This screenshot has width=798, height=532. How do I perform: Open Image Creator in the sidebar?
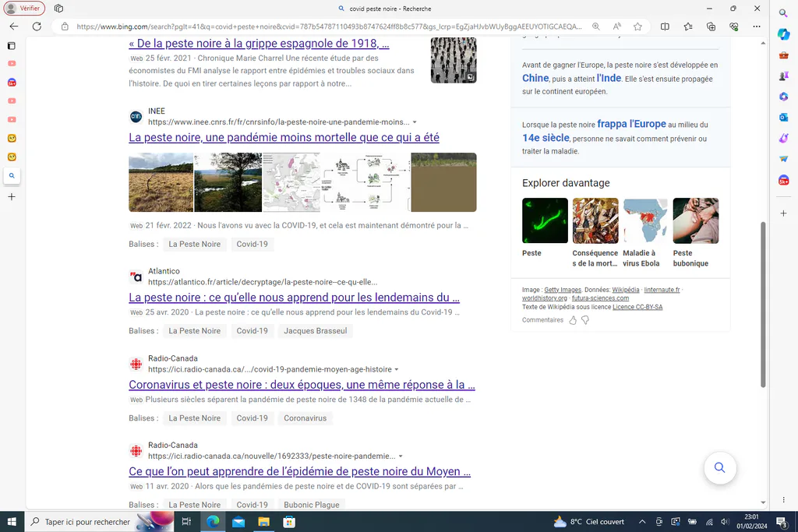coord(784,139)
